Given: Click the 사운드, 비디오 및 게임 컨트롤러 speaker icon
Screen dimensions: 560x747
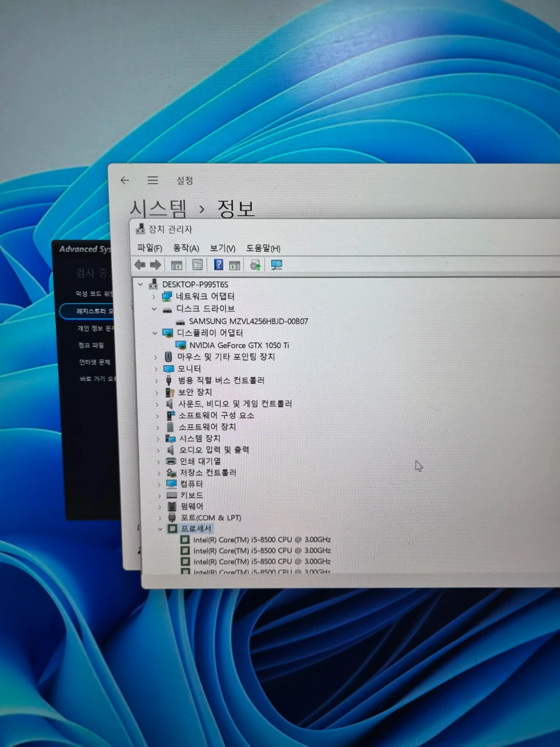Looking at the screenshot, I should pyautogui.click(x=170, y=403).
